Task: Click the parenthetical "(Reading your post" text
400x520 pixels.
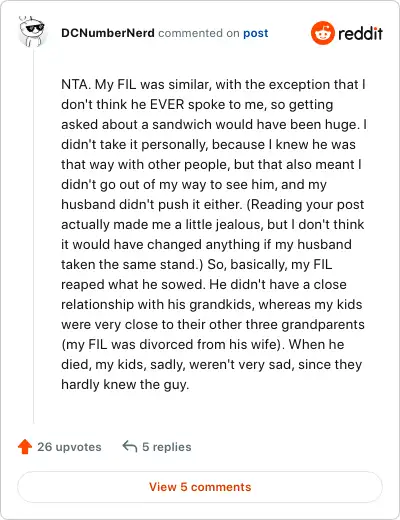Action: (x=305, y=204)
